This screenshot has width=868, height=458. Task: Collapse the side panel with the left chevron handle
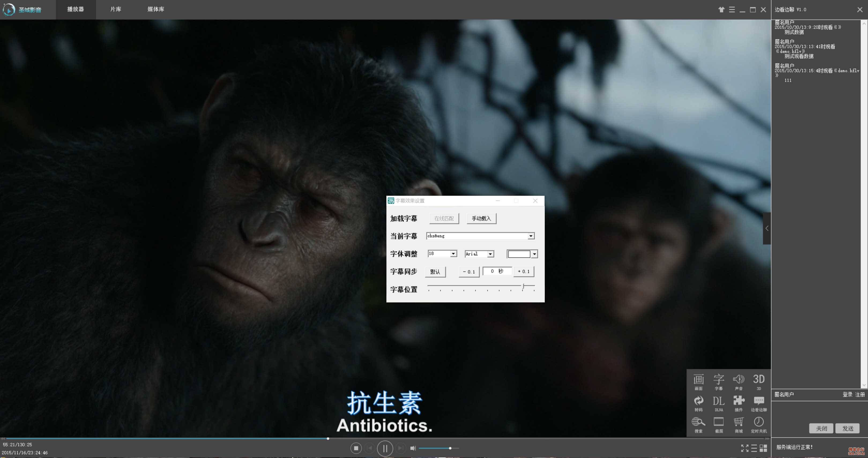pyautogui.click(x=767, y=228)
